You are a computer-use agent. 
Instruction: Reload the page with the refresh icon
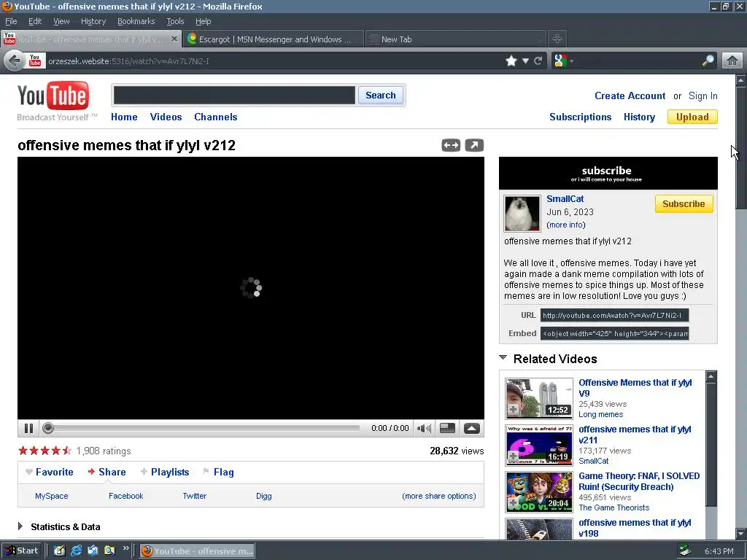(538, 61)
